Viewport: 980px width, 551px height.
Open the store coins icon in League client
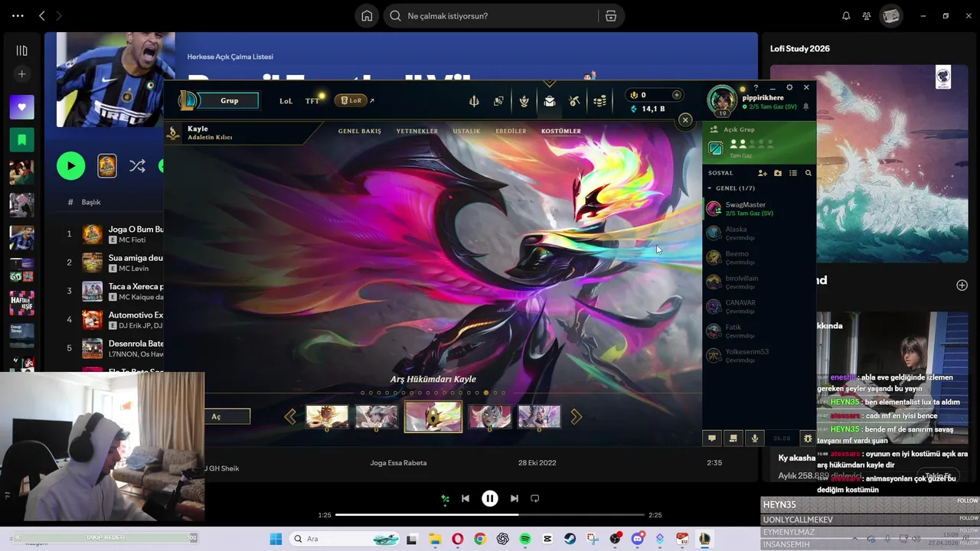coord(601,101)
